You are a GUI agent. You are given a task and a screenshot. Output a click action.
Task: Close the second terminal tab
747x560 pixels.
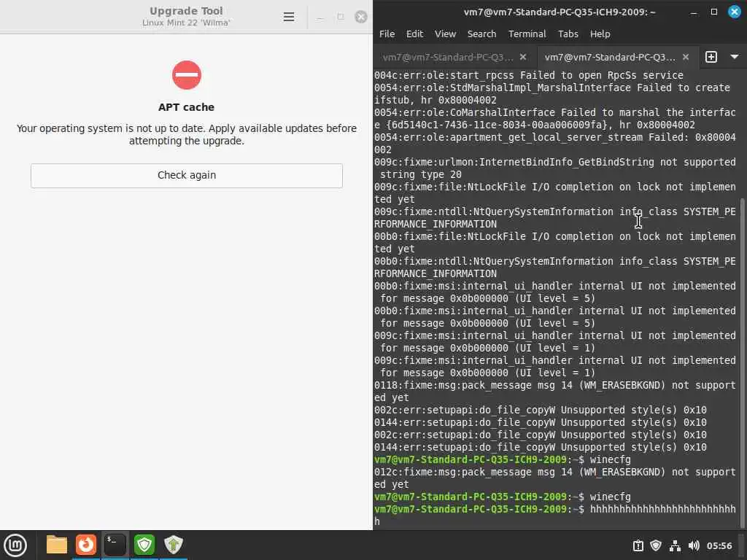tap(686, 57)
